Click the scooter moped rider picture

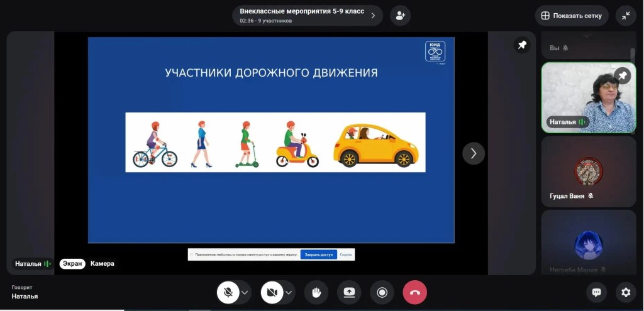pos(297,145)
